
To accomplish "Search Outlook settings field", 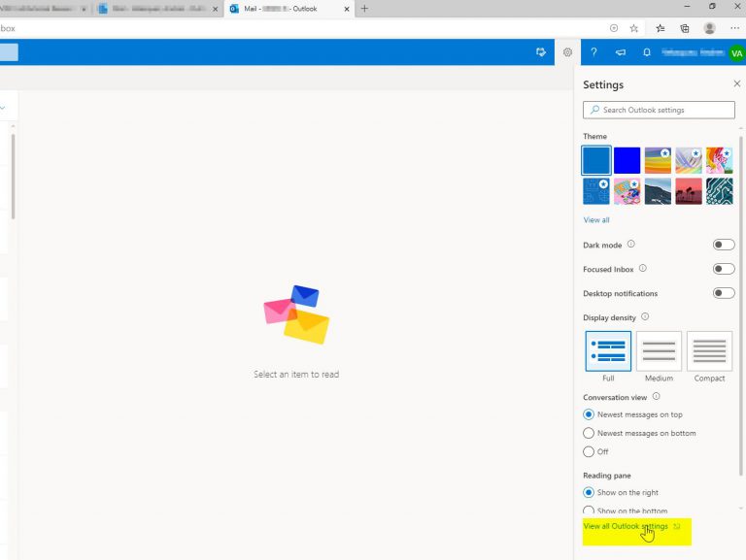I will pyautogui.click(x=659, y=110).
